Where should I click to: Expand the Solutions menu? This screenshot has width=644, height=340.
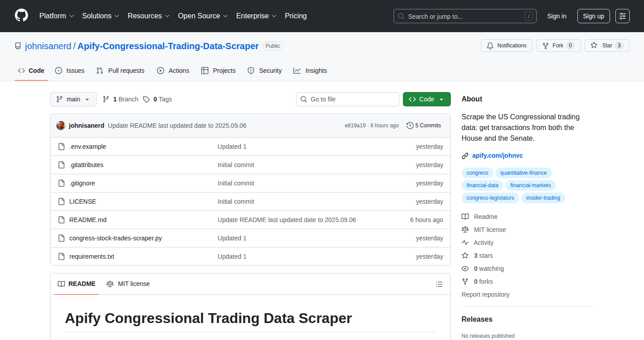point(101,16)
